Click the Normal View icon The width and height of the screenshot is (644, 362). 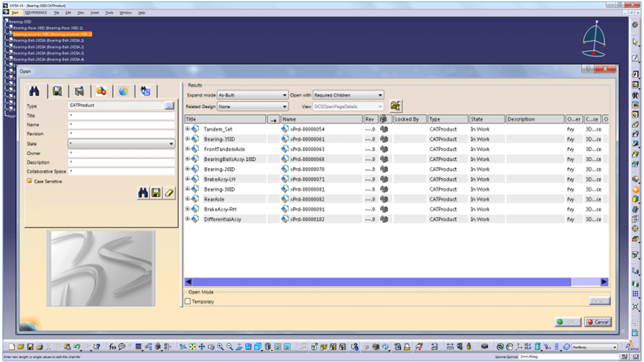pyautogui.click(x=239, y=347)
